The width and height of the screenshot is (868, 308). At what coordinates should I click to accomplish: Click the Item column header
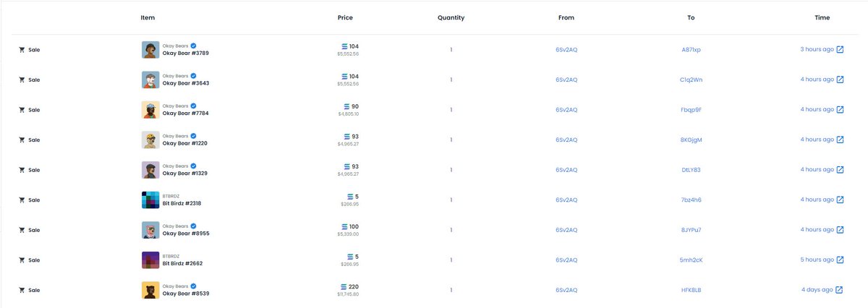coord(148,17)
